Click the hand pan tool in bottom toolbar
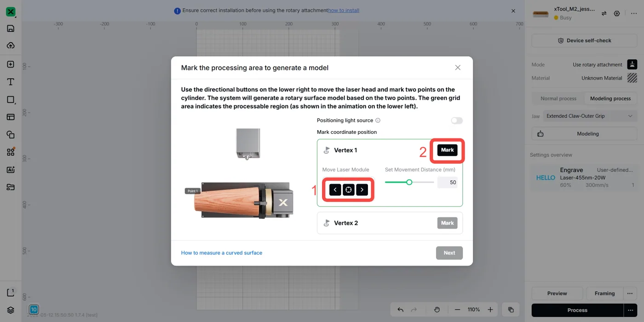This screenshot has height=322, width=644. pyautogui.click(x=437, y=310)
